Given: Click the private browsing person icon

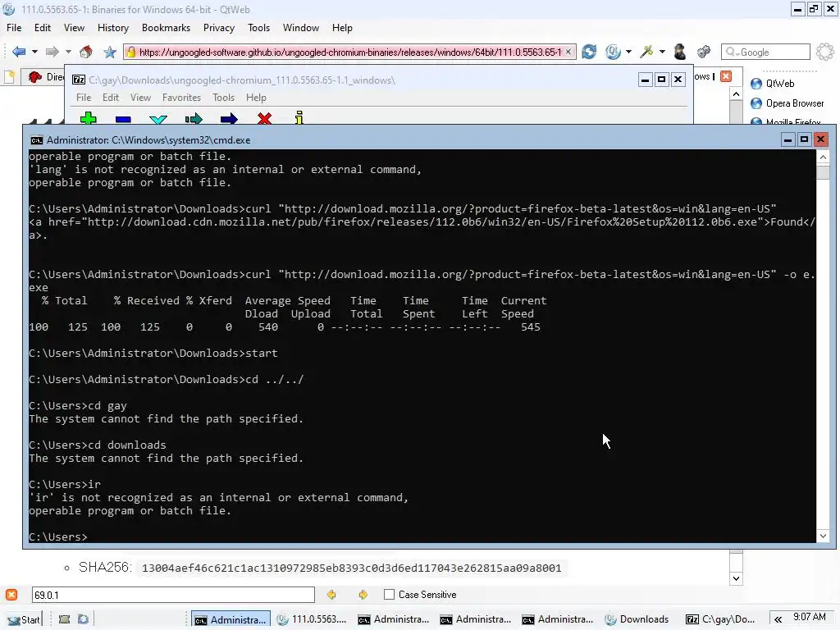Looking at the screenshot, I should coord(680,52).
